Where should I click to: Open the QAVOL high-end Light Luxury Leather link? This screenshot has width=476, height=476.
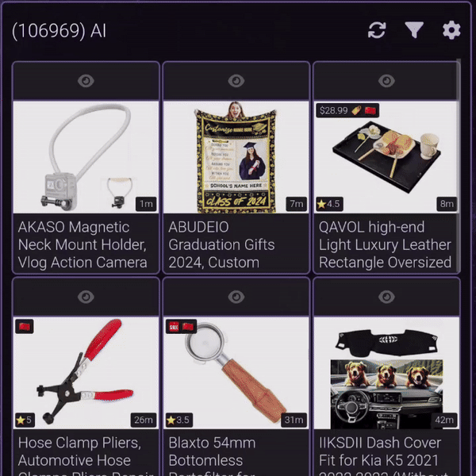385,244
